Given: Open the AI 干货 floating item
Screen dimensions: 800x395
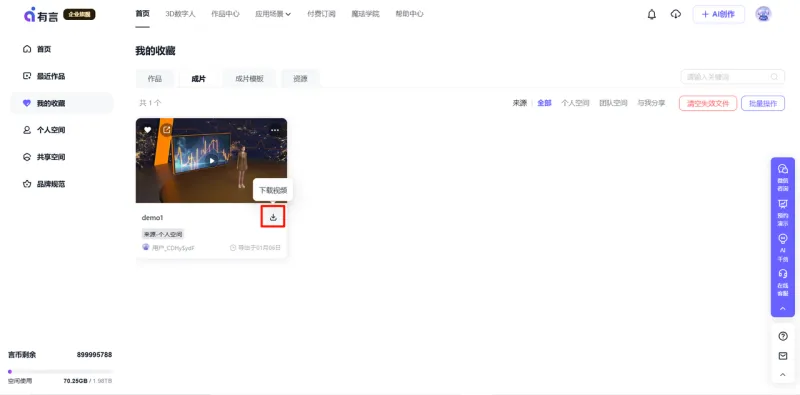Looking at the screenshot, I should coord(783,248).
